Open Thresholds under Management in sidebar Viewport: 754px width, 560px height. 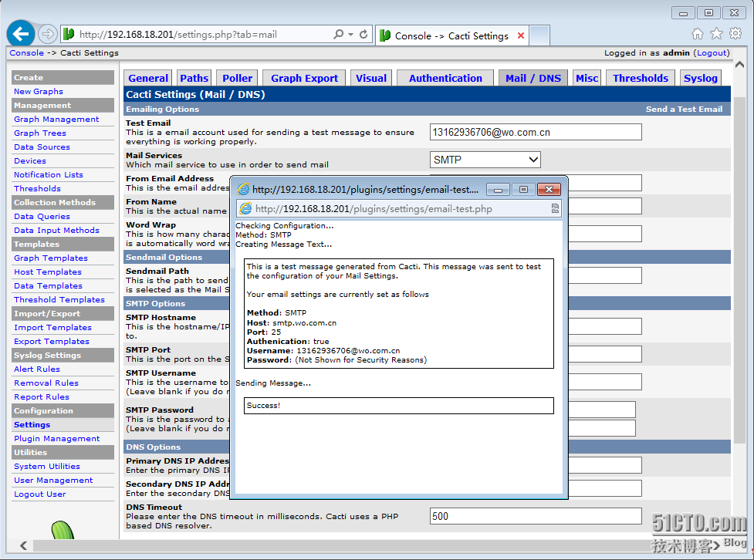tap(37, 189)
